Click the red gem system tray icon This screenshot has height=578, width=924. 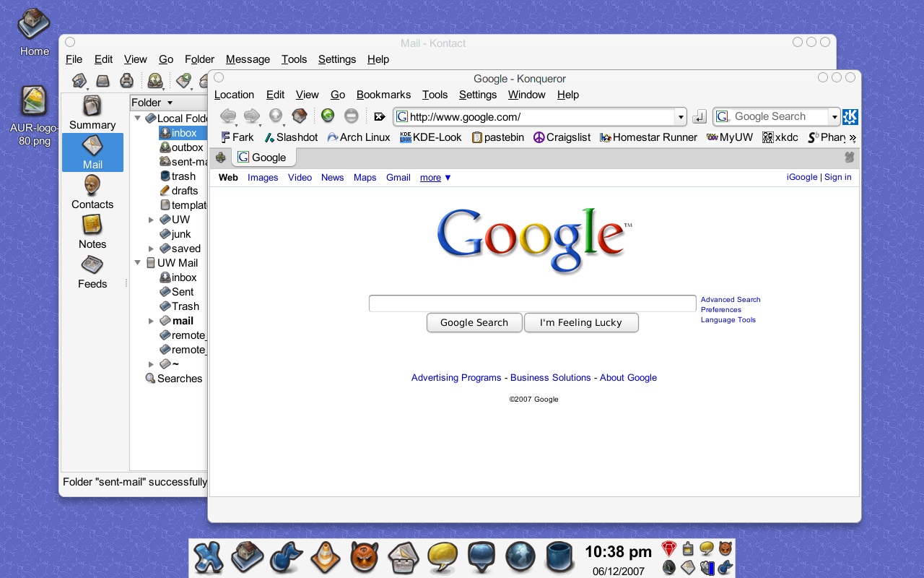669,548
